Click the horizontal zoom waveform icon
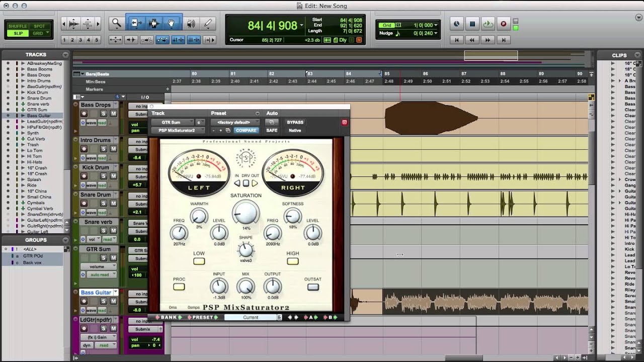The height and width of the screenshot is (362, 644). tap(74, 23)
